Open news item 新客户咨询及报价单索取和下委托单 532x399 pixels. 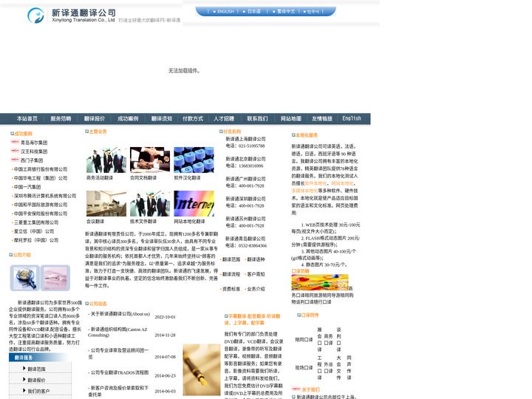pos(118,391)
